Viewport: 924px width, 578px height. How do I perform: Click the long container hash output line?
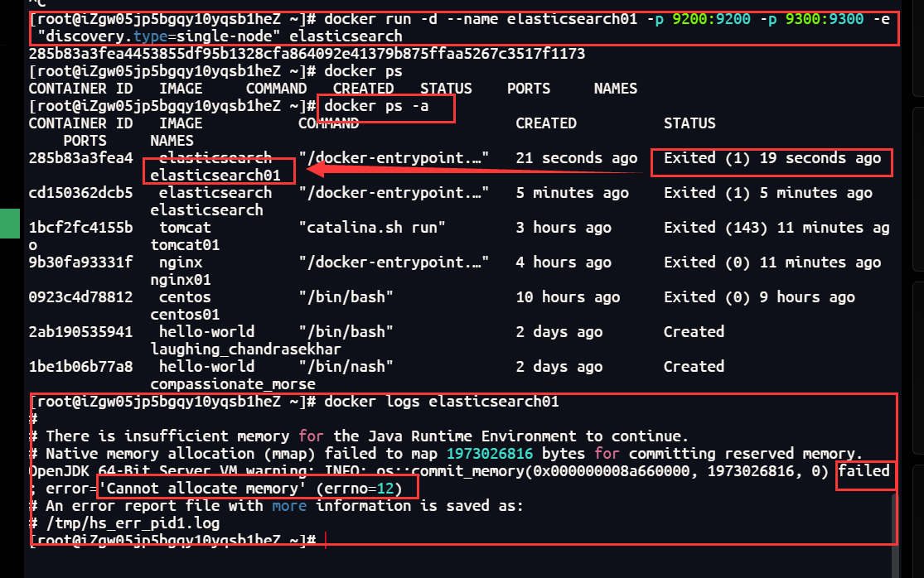click(307, 54)
